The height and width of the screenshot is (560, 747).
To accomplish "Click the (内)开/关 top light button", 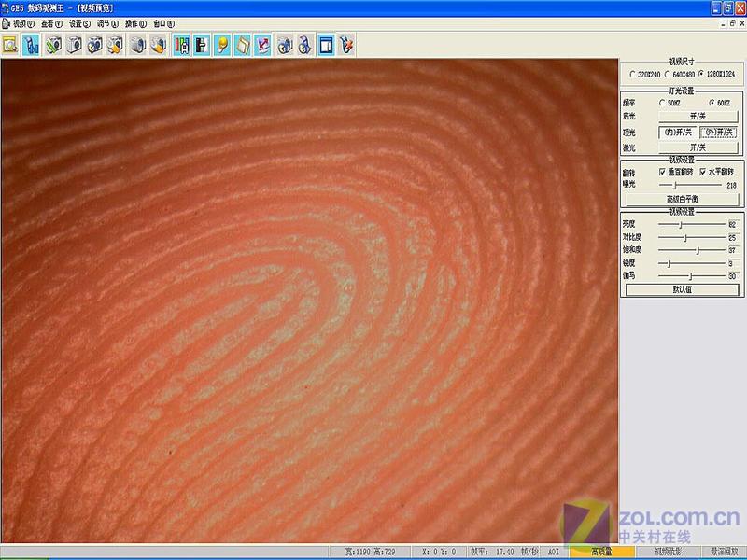I will [x=679, y=133].
